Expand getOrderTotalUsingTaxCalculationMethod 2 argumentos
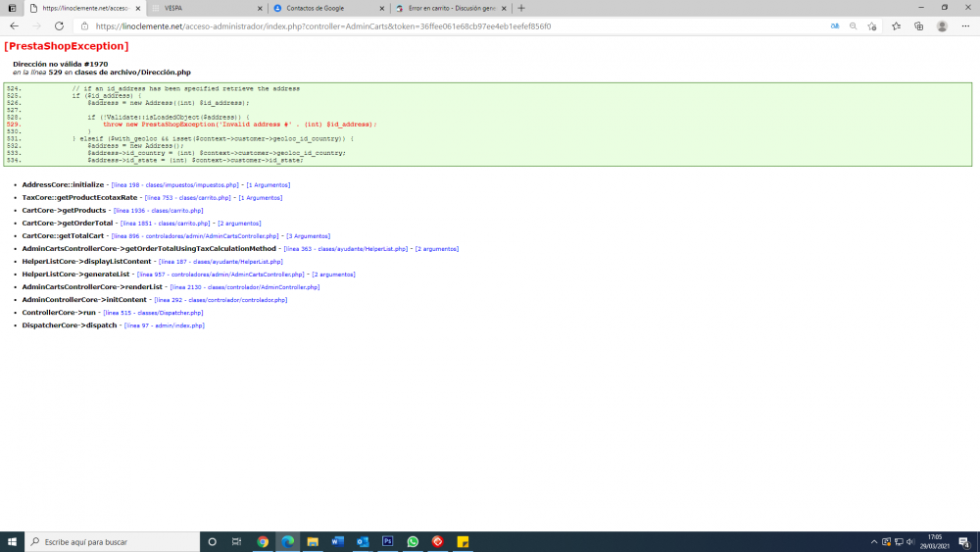The image size is (980, 552). tap(437, 249)
